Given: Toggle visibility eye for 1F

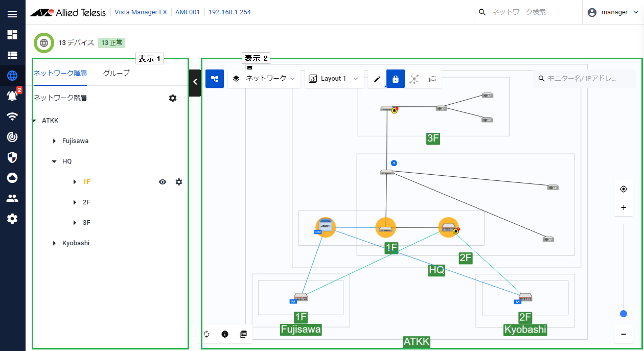Looking at the screenshot, I should tap(163, 182).
